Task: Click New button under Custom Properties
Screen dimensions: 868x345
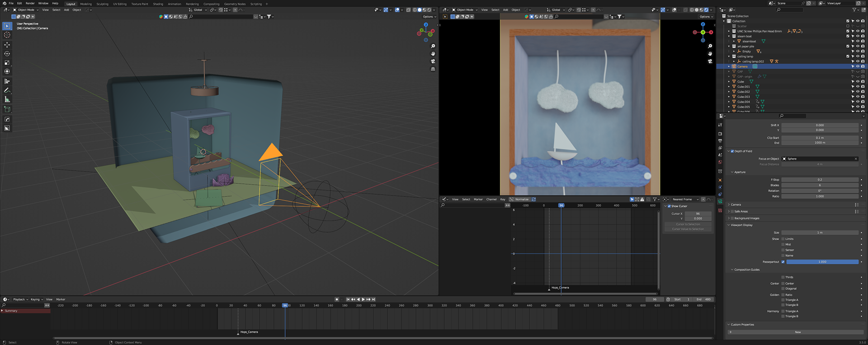Action: [797, 332]
